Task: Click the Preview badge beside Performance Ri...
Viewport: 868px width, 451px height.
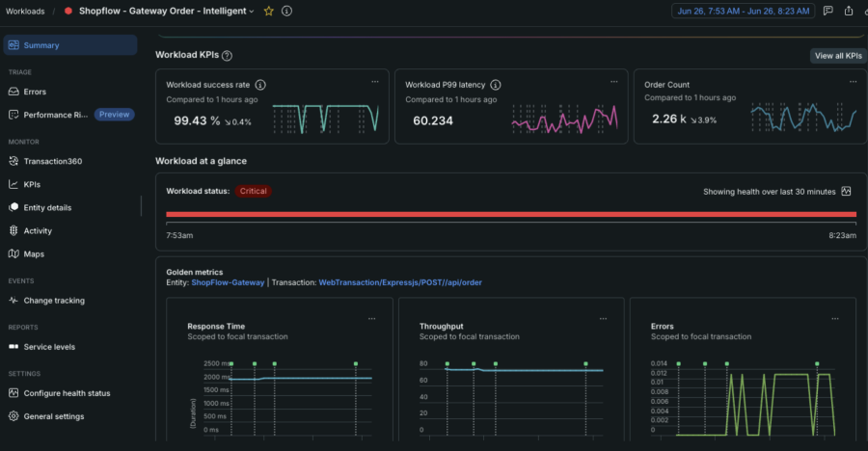Action: (114, 115)
